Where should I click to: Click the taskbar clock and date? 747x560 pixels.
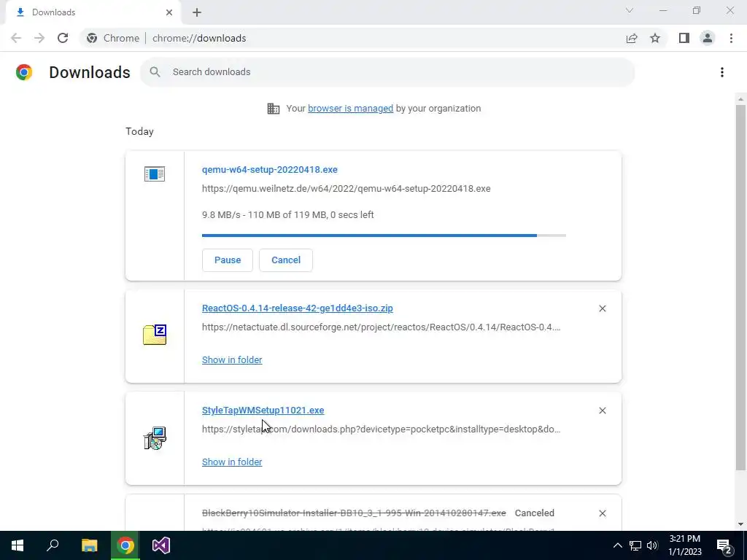point(684,545)
